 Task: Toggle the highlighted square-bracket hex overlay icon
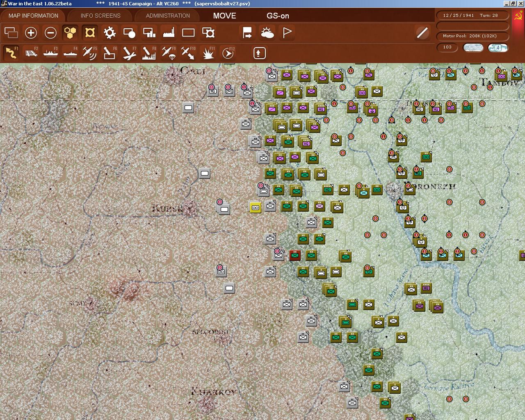[90, 32]
